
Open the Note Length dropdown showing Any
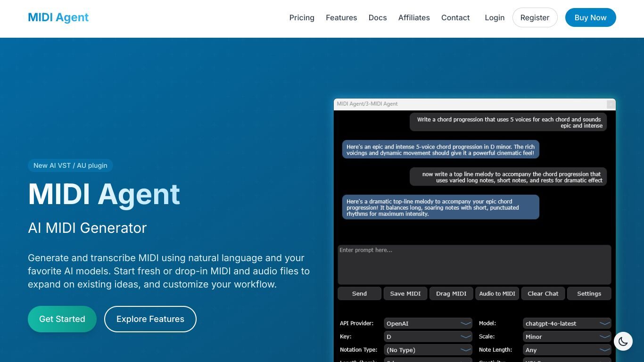[x=567, y=350]
